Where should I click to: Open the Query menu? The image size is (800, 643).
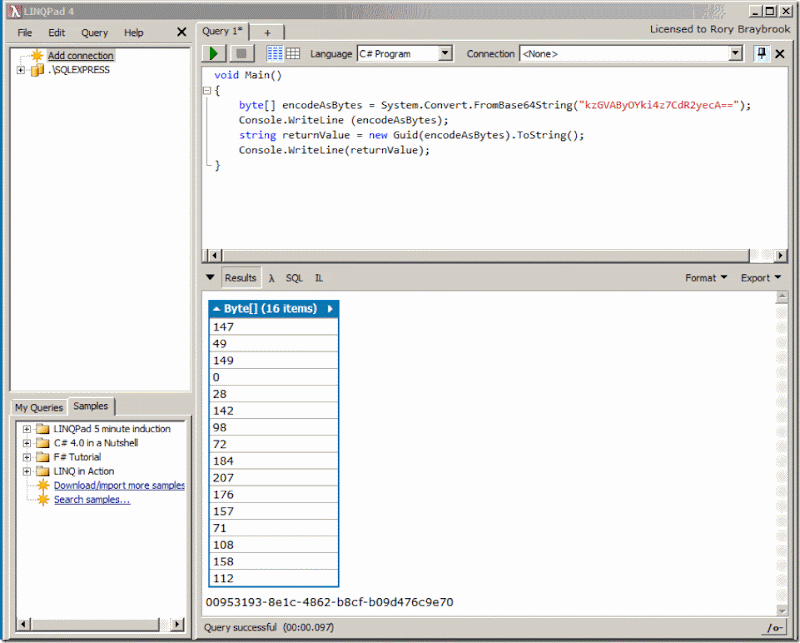point(95,33)
